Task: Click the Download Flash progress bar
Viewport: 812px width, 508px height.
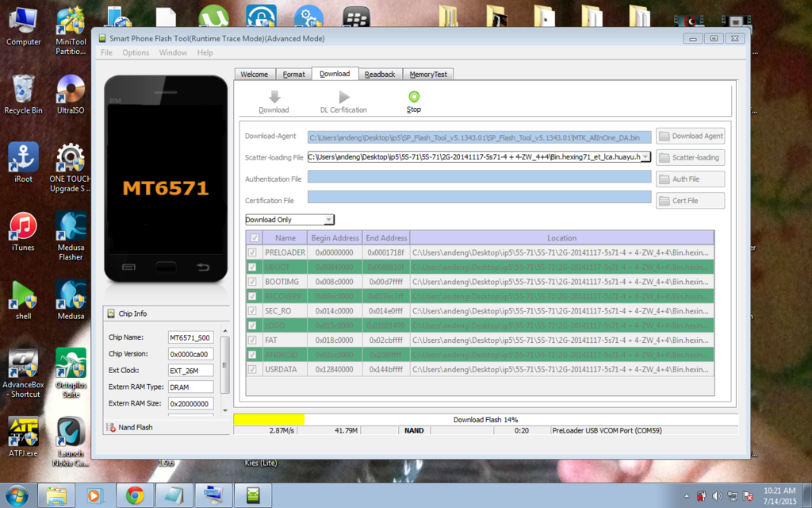Action: click(x=486, y=419)
